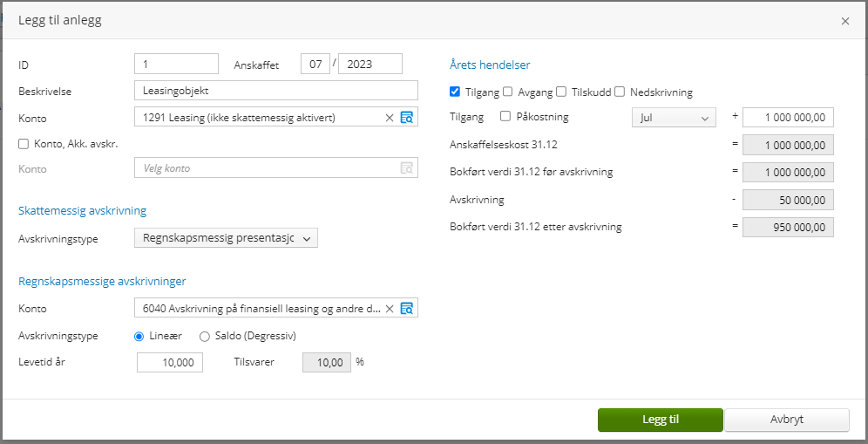
Task: Clear the 1291 Leasing account selection
Action: coord(390,118)
